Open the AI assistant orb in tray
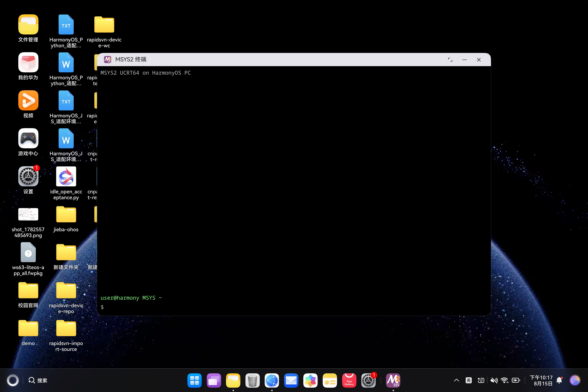The height and width of the screenshot is (392, 588). click(575, 381)
